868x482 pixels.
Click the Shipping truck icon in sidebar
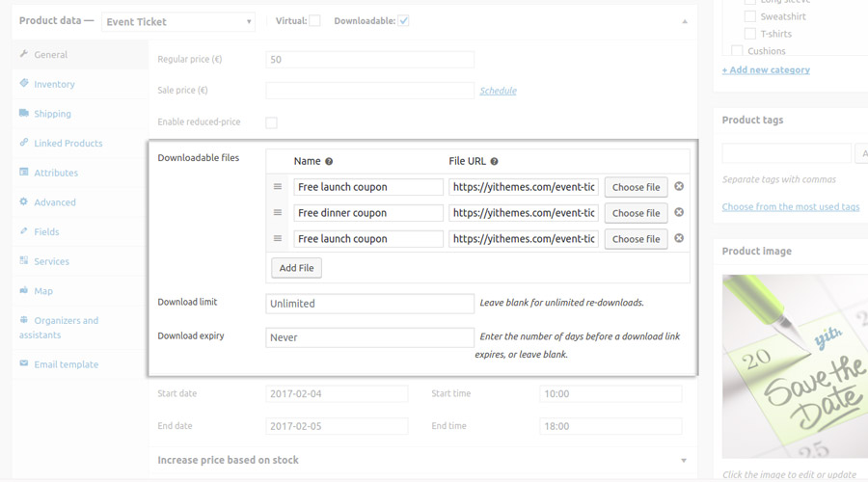(24, 114)
